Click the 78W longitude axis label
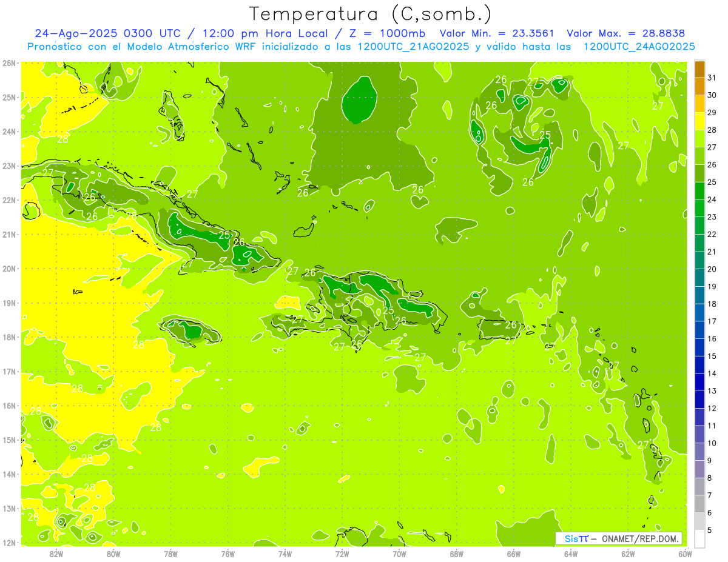 click(x=170, y=553)
